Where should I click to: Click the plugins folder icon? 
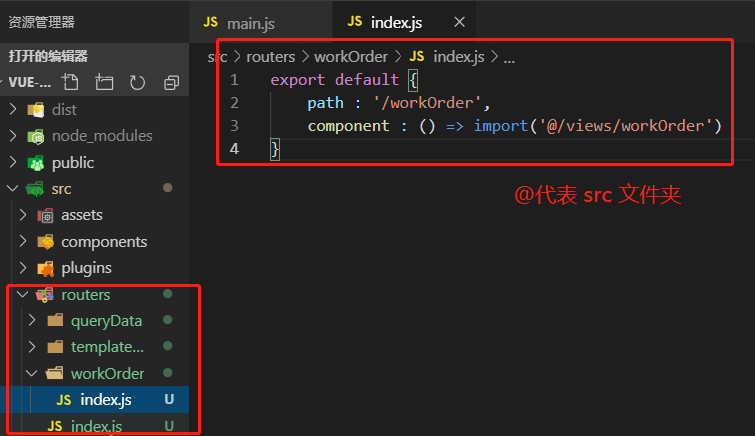[x=46, y=268]
